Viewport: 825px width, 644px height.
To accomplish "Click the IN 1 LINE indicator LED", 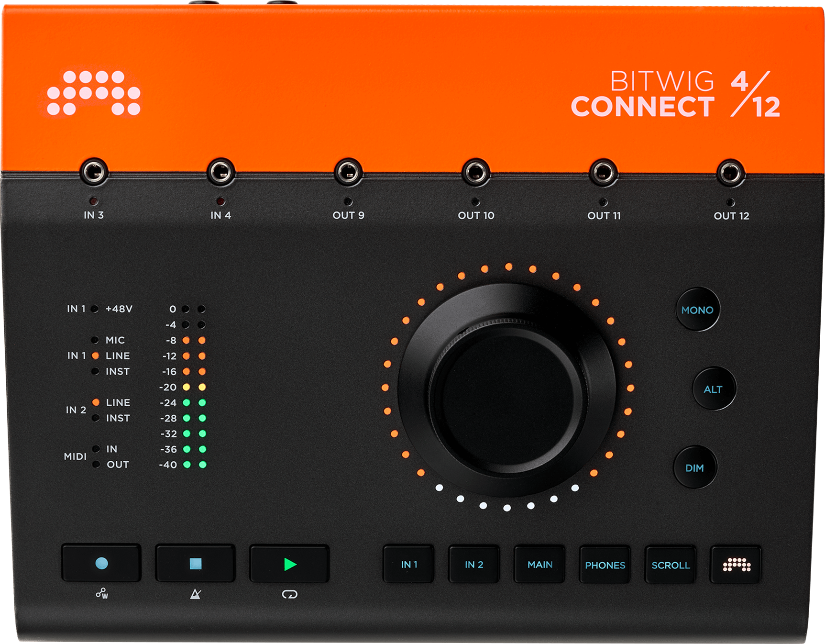I will click(95, 355).
